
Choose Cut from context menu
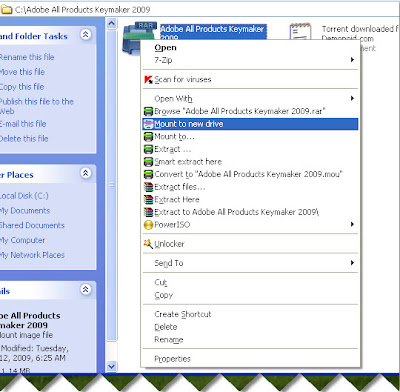pos(250,283)
